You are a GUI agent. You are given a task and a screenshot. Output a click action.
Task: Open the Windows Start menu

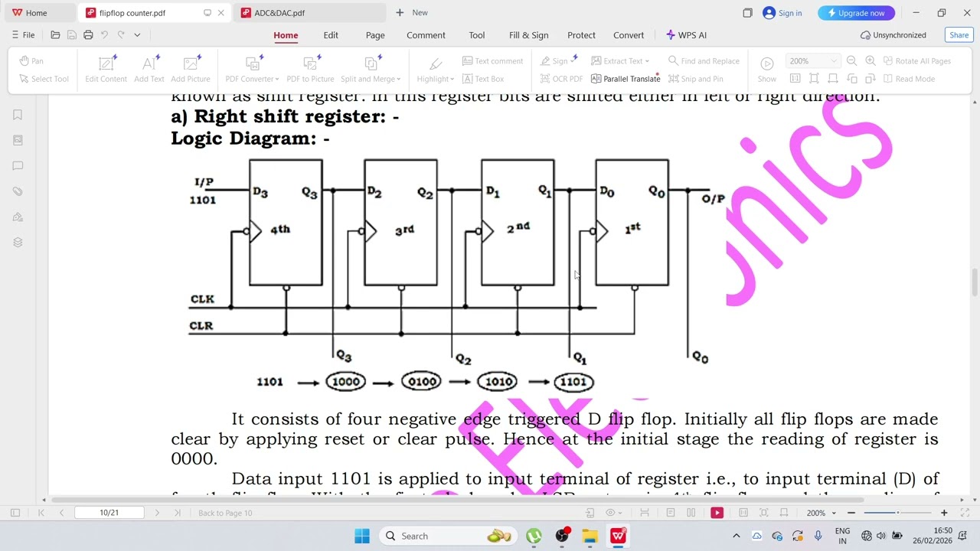tap(362, 536)
